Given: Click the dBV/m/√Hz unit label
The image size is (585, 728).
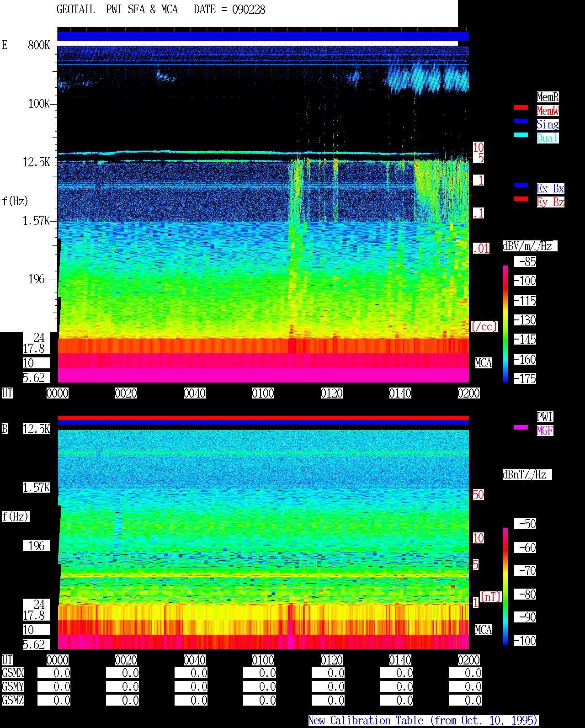Looking at the screenshot, I should (530, 246).
